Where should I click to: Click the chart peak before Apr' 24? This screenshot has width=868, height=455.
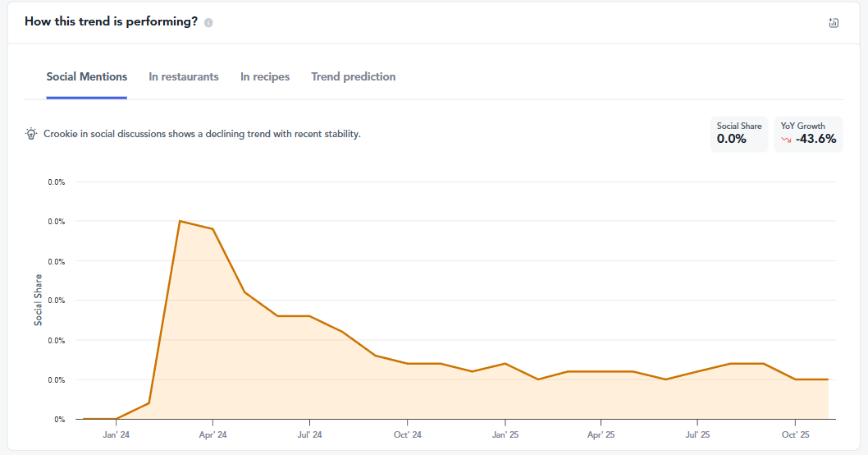[x=180, y=221]
